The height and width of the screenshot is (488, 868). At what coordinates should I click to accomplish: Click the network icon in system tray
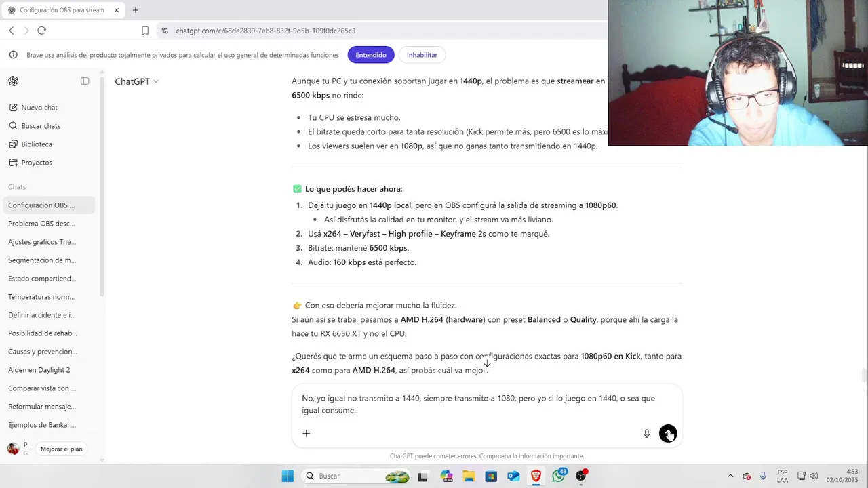pyautogui.click(x=801, y=476)
